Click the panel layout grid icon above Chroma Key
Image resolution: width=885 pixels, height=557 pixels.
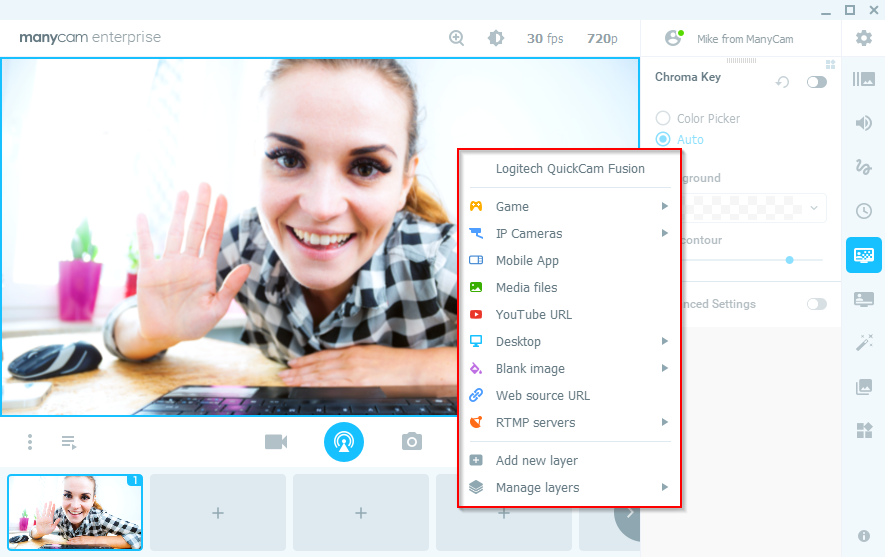pos(830,64)
